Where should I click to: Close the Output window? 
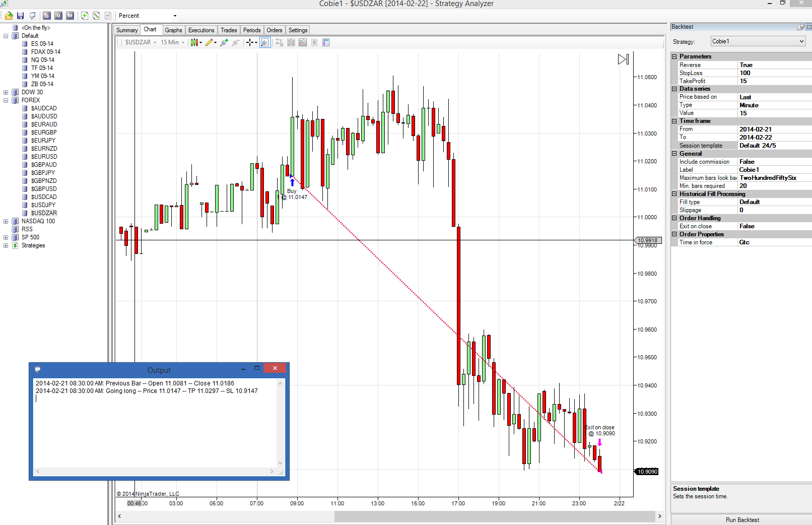pos(275,368)
